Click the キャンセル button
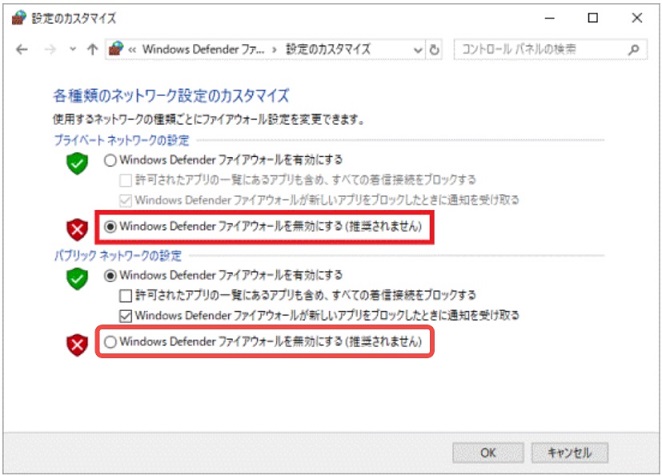The image size is (662, 476). click(570, 453)
